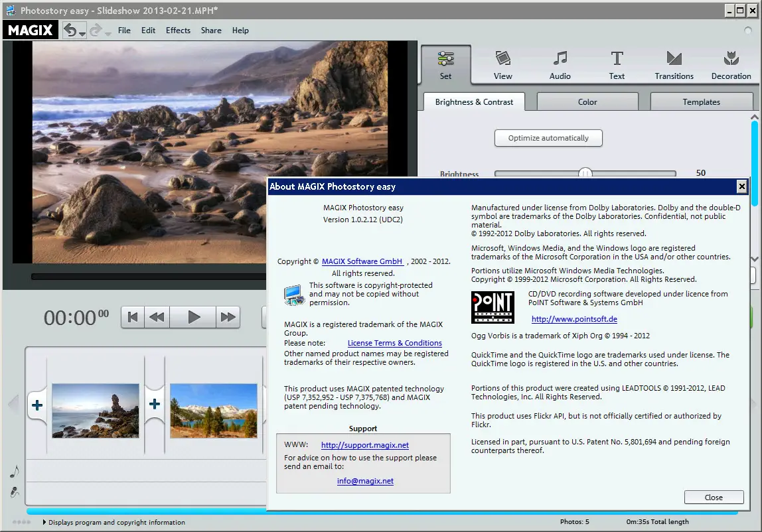
Task: Switch to the Color tab
Action: pos(587,102)
